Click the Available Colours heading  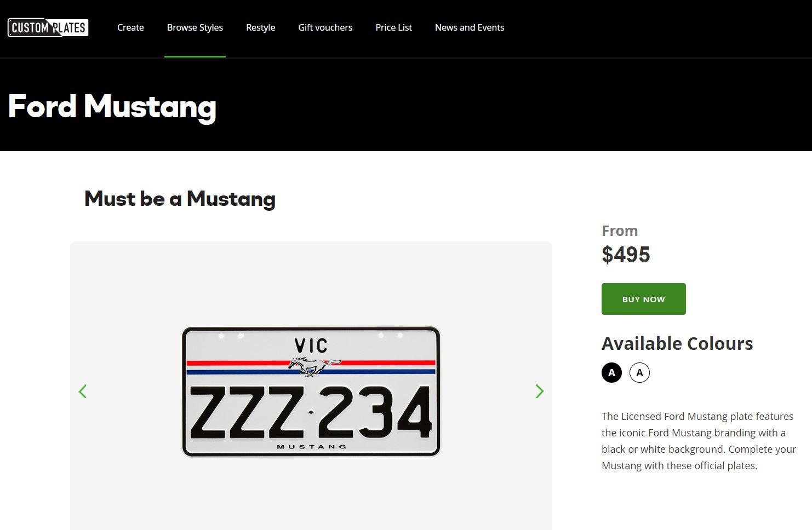[677, 343]
